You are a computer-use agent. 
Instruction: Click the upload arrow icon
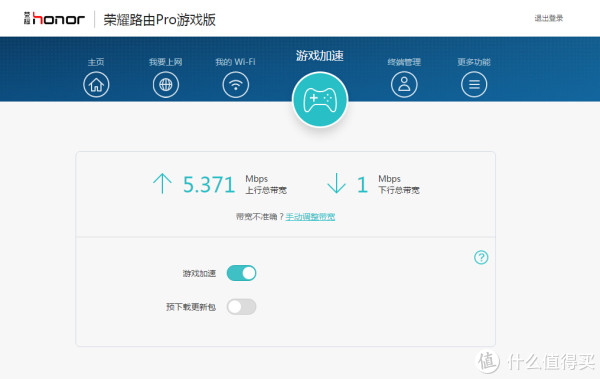pyautogui.click(x=162, y=183)
